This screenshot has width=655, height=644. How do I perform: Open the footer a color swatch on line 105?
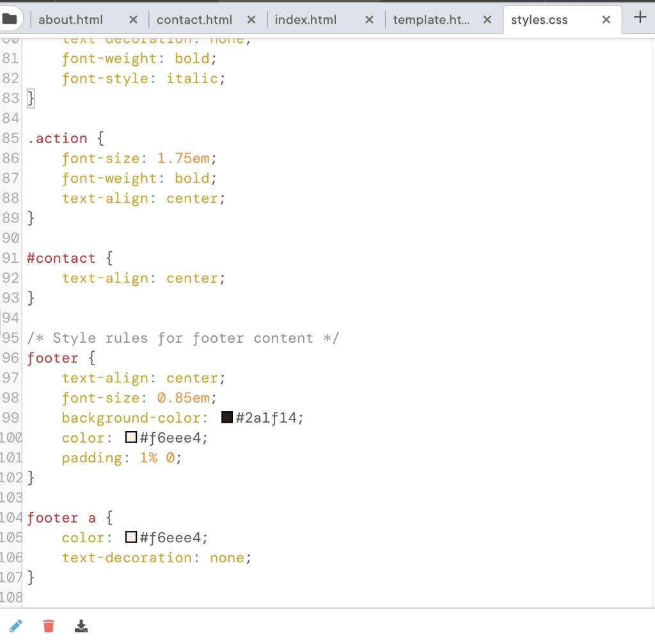(131, 537)
